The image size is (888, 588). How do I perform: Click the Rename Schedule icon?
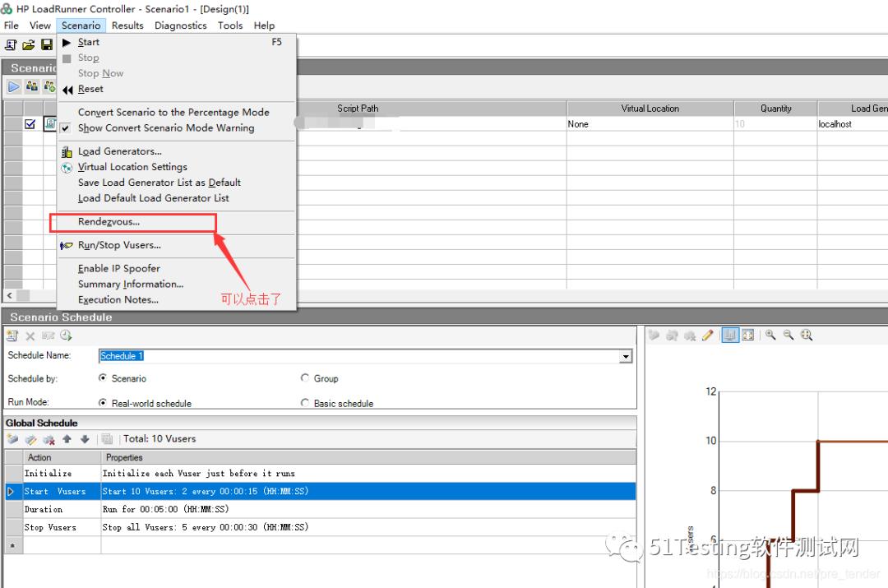pyautogui.click(x=49, y=336)
